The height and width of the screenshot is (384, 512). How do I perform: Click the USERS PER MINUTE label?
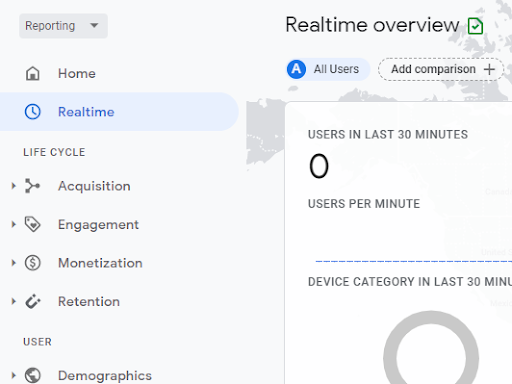(364, 204)
